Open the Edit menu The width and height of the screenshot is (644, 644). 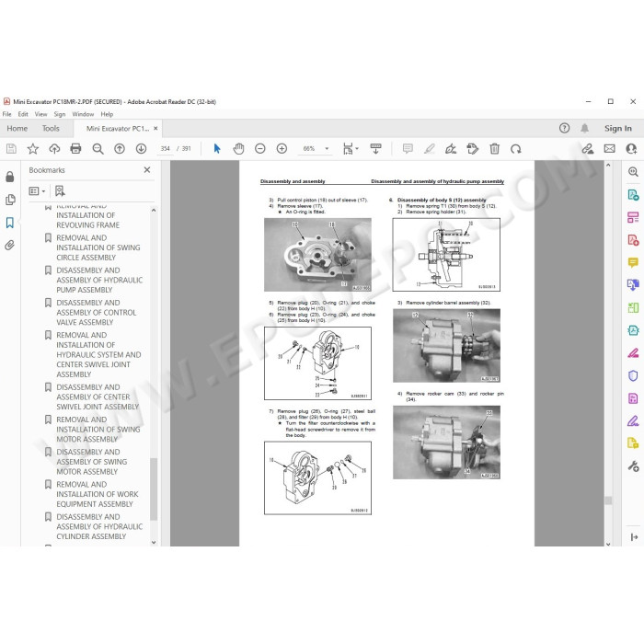[23, 114]
